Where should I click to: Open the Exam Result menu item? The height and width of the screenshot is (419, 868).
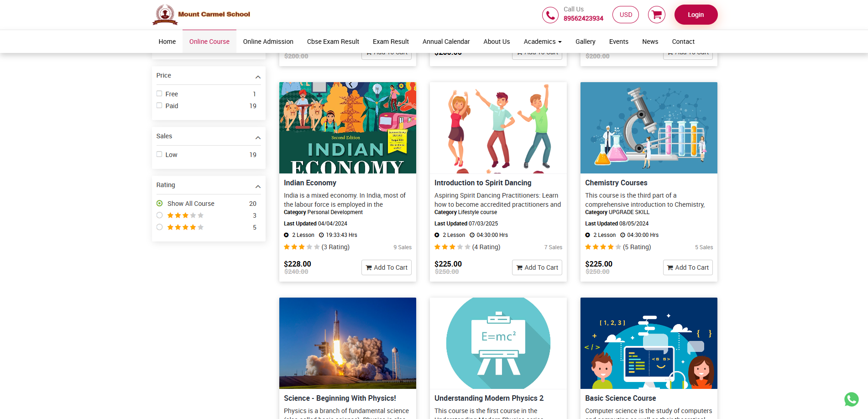pos(390,42)
